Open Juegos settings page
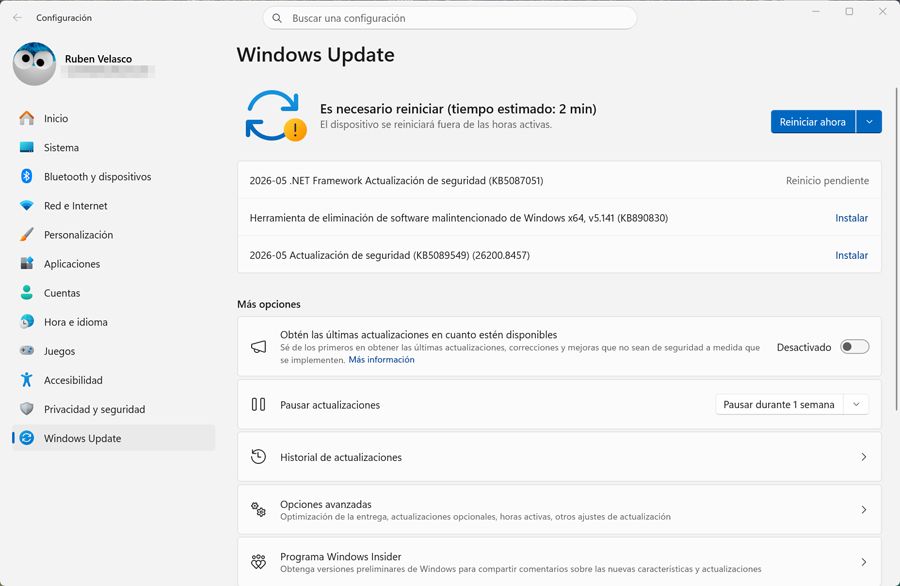The width and height of the screenshot is (900, 586). 114,351
